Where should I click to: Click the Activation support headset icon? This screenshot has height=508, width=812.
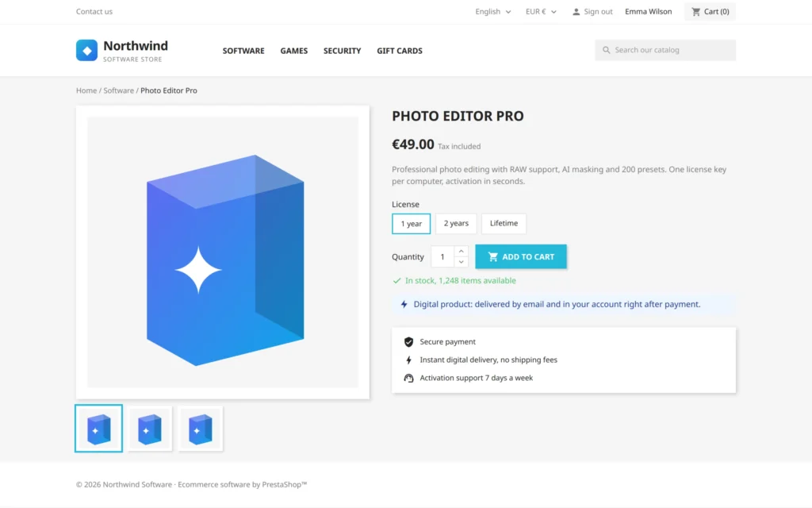(x=408, y=378)
